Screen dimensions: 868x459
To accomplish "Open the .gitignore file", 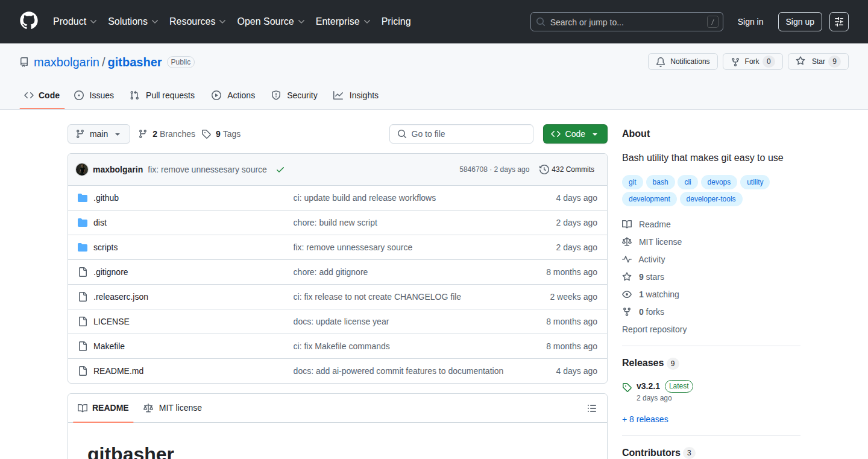I will pyautogui.click(x=111, y=272).
